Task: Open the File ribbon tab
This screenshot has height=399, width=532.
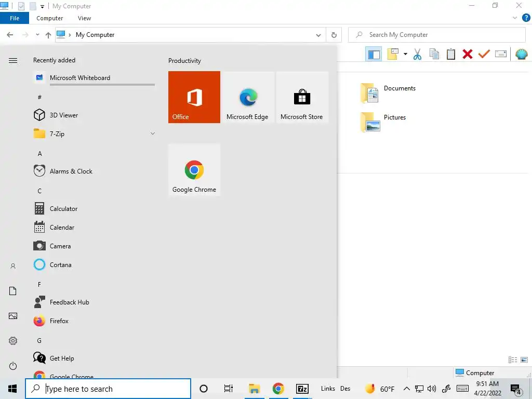Action: [x=15, y=18]
